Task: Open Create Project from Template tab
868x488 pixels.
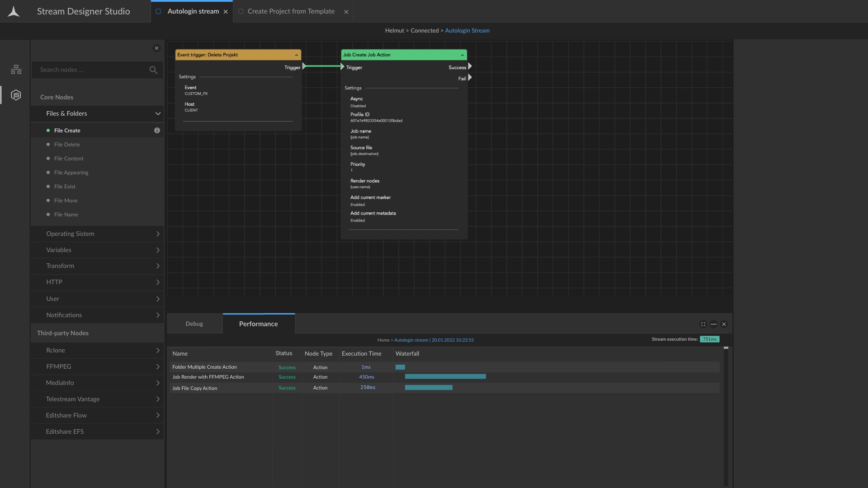Action: (291, 11)
